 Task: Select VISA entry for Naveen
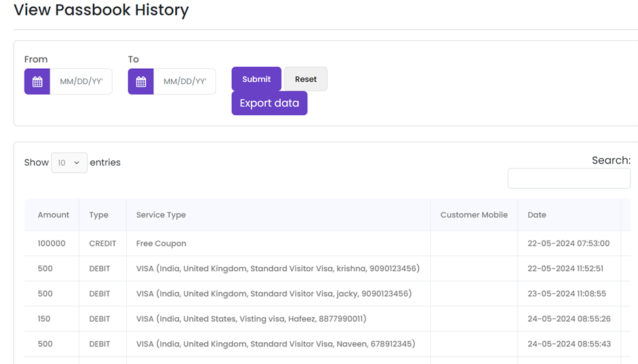point(276,344)
